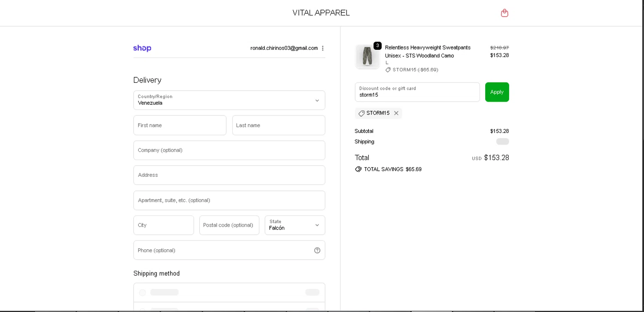Click the Phone (optional) field
644x312 pixels.
point(229,250)
